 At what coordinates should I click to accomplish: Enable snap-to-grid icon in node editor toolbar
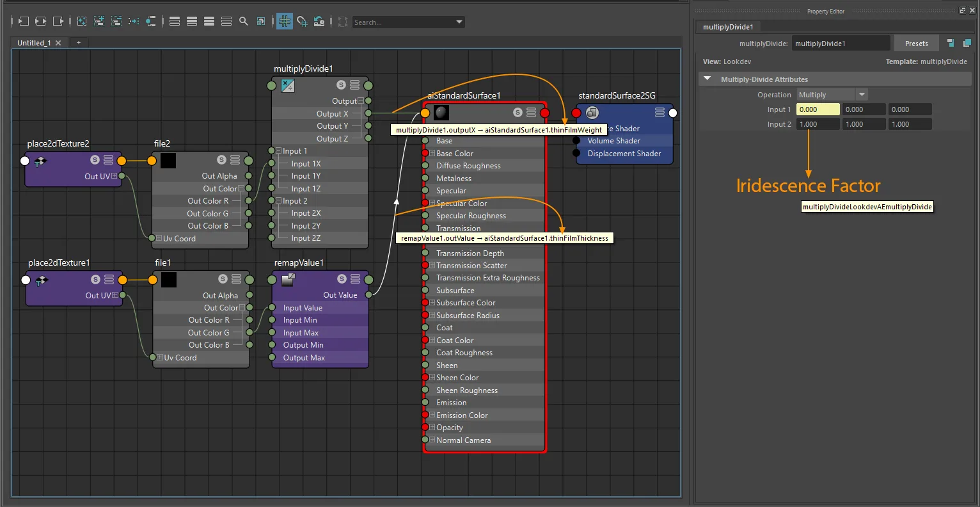pos(302,21)
